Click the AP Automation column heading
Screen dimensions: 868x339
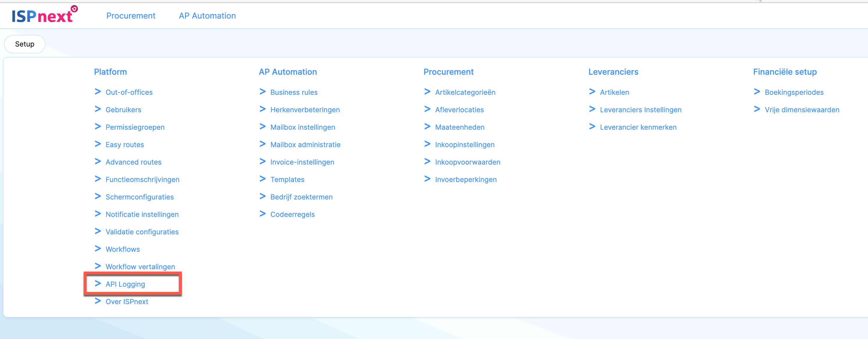point(288,72)
